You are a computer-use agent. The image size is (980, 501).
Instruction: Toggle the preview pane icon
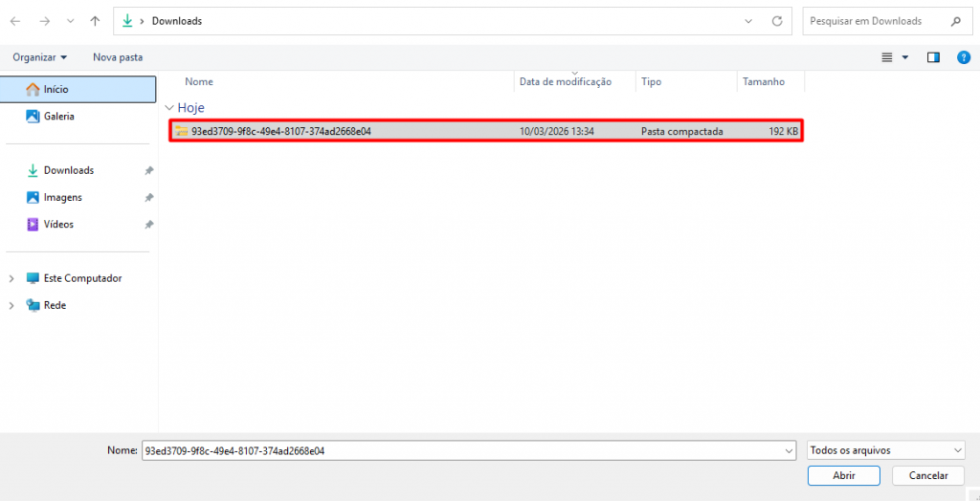click(x=933, y=57)
